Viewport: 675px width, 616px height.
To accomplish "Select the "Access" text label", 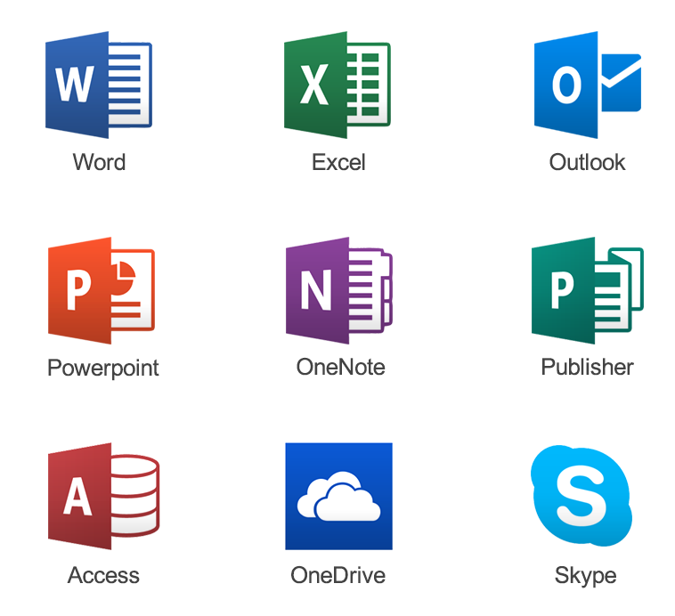I will click(103, 575).
